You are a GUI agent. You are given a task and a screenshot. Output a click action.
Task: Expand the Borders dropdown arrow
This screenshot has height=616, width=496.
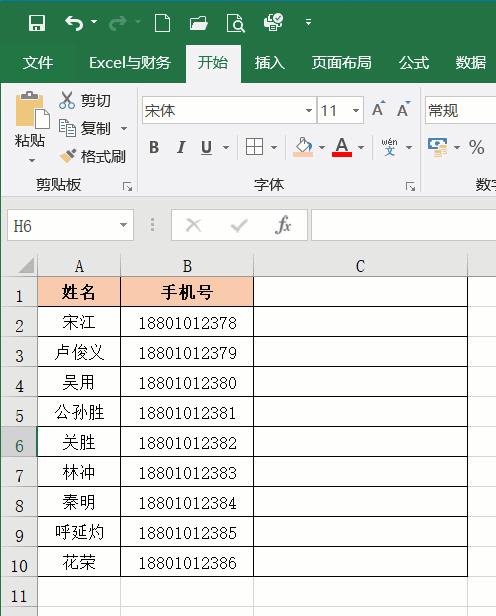click(x=274, y=148)
